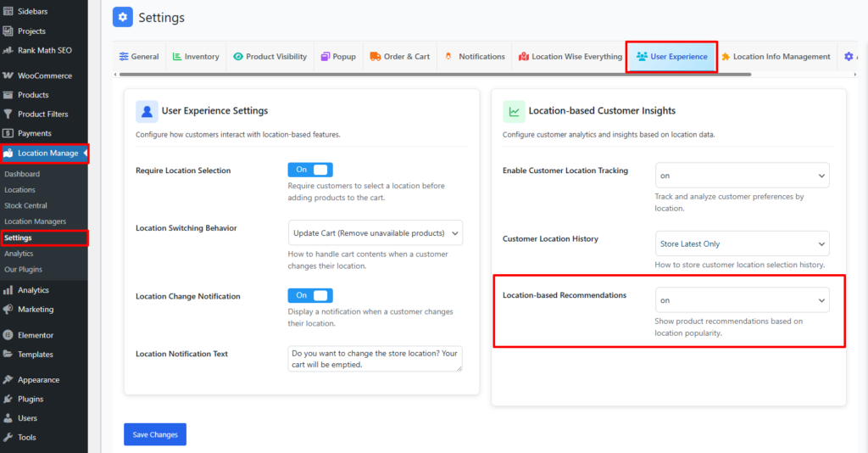Screen dimensions: 868x453
Task: Open Location-based Recommendations dropdown
Action: point(742,300)
